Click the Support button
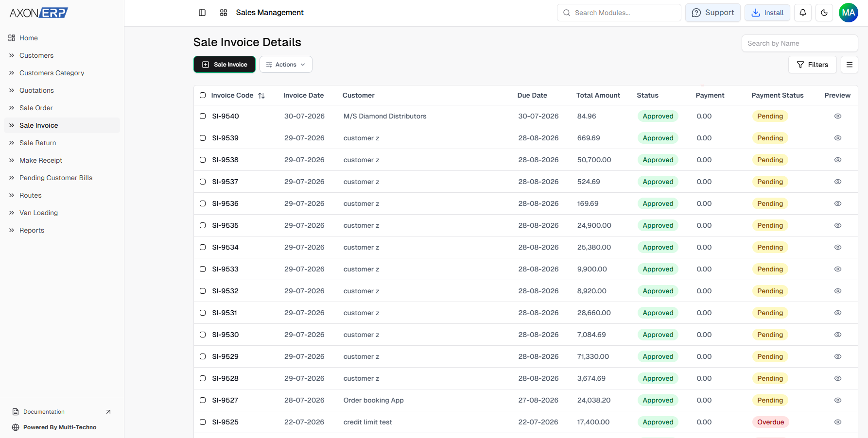The image size is (868, 438). [713, 13]
